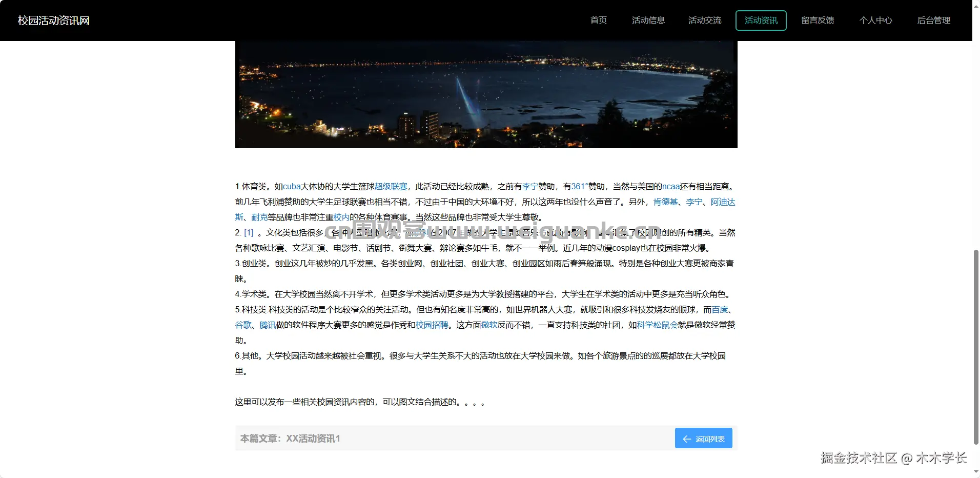Screen dimensions: 980x478
Task: Open the 李宁 hyperlink
Action: pyautogui.click(x=530, y=187)
